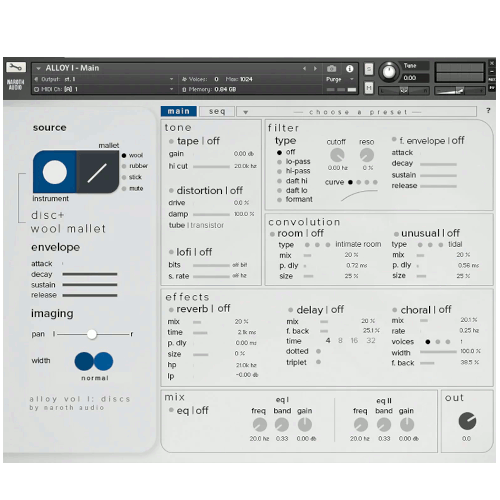The width and height of the screenshot is (500, 500).
Task: Open the Output st. 1 dropdown
Action: tap(104, 79)
